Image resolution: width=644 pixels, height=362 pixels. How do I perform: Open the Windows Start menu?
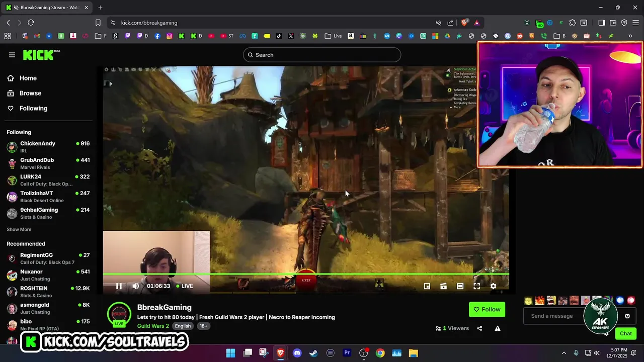coord(230,353)
